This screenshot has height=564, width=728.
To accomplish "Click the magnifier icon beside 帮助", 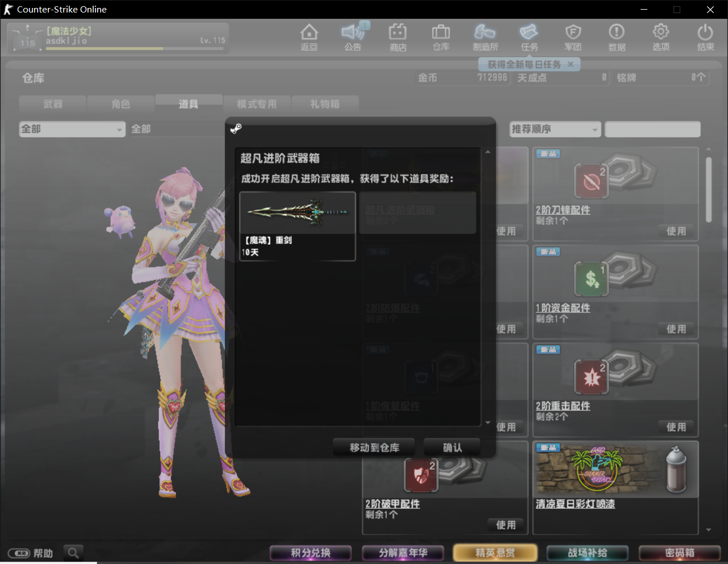I will 73,553.
